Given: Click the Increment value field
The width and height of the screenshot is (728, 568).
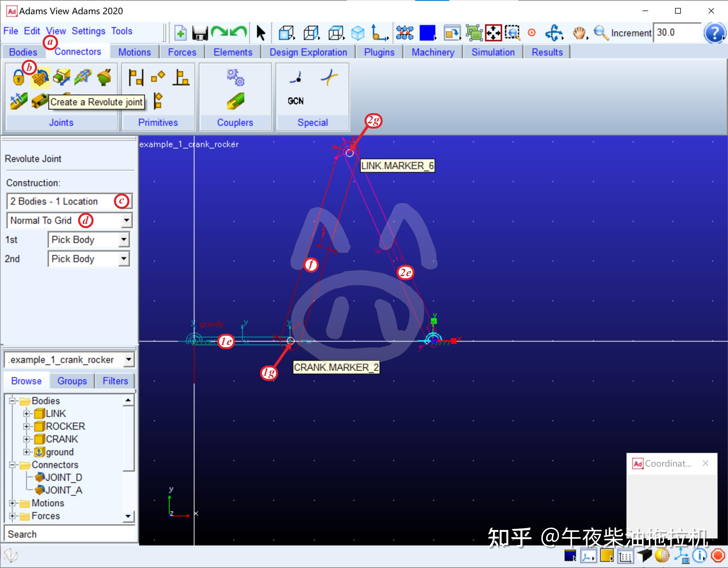Looking at the screenshot, I should (677, 33).
